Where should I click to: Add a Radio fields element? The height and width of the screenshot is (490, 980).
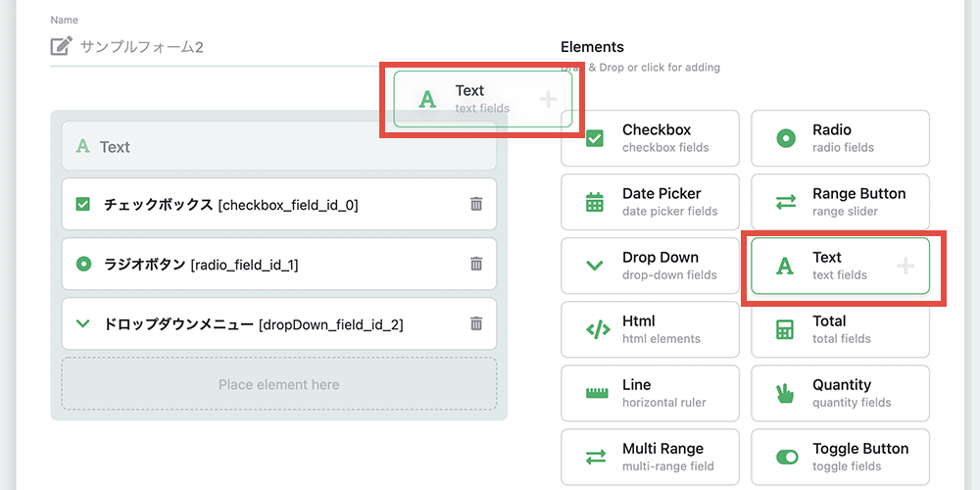point(840,138)
